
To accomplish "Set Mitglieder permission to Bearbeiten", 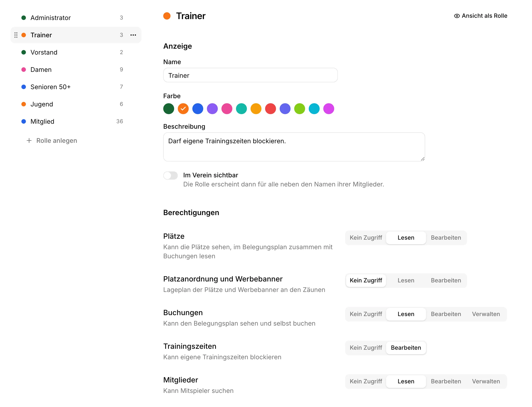I will [446, 381].
